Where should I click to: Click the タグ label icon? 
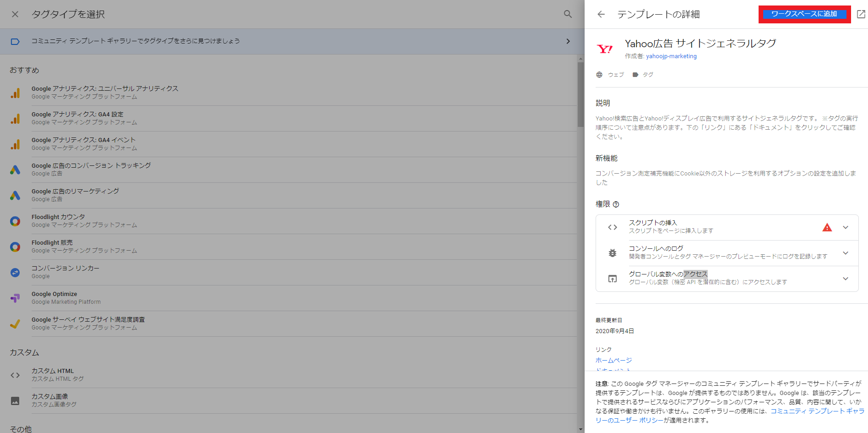pyautogui.click(x=635, y=75)
